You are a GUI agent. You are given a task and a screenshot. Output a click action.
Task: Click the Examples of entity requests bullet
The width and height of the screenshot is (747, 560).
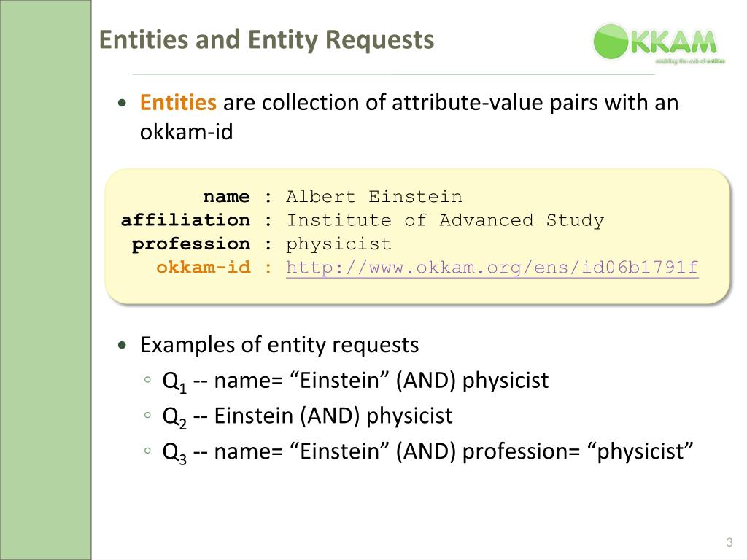(x=279, y=345)
